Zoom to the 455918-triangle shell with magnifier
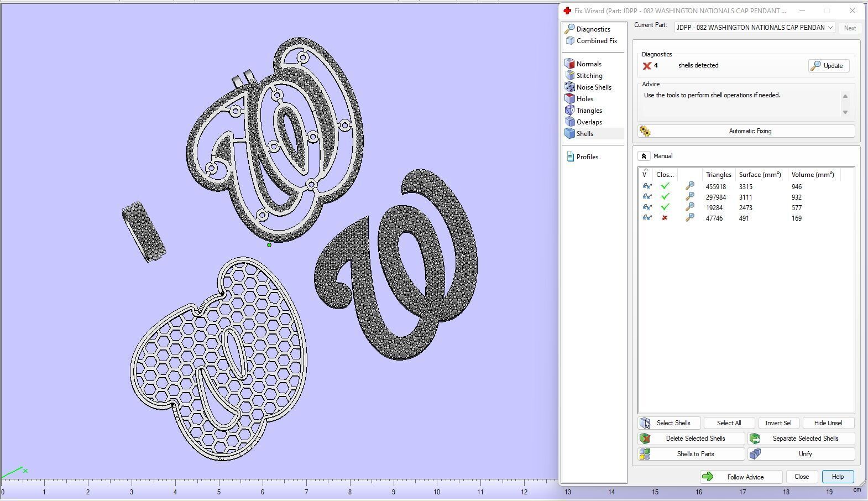868x501 pixels. pos(689,187)
